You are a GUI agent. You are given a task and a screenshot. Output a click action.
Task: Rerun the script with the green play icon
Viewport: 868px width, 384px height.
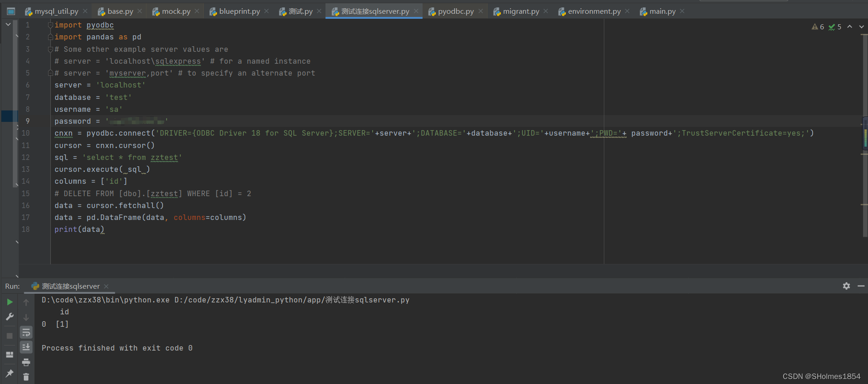coord(10,302)
